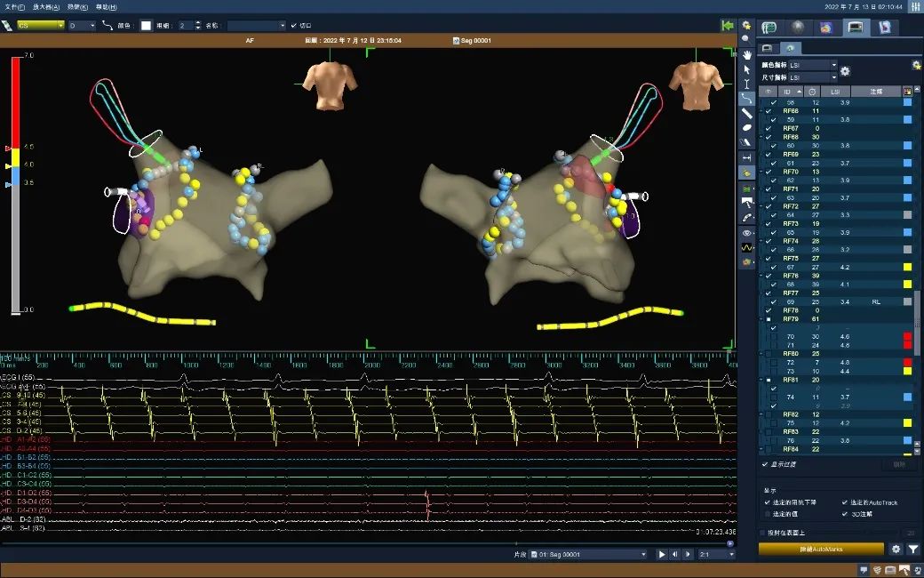924x578 pixels.
Task: Open the blue document panel tab
Action: pos(885,28)
